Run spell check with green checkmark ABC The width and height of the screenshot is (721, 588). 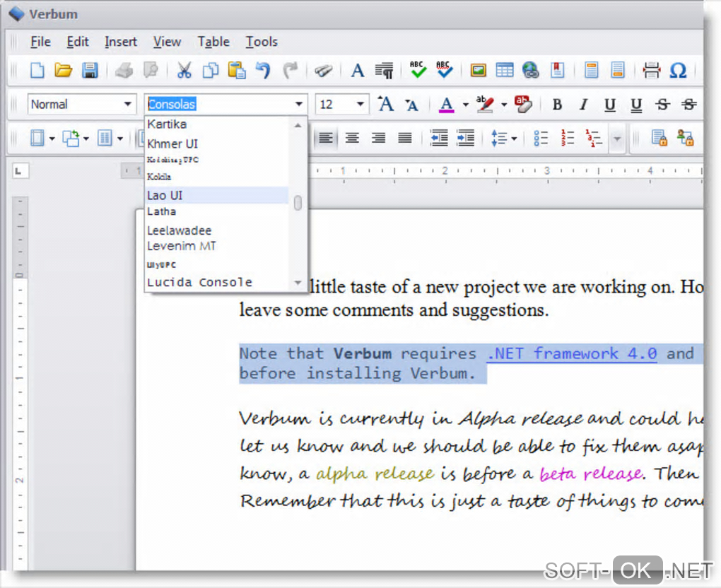[x=418, y=70]
